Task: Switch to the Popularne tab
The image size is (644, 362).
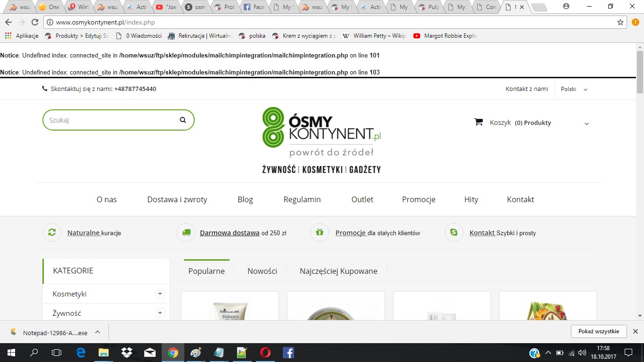Action: point(206,271)
